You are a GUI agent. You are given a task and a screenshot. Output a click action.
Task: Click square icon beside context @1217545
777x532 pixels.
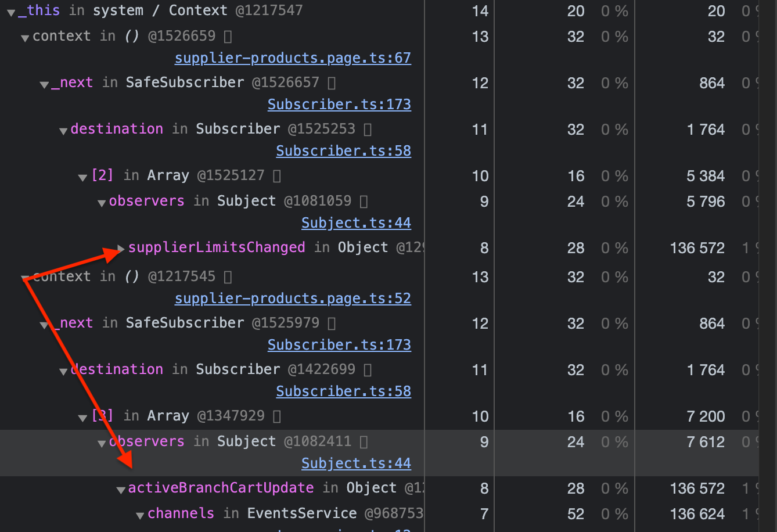pos(228,277)
